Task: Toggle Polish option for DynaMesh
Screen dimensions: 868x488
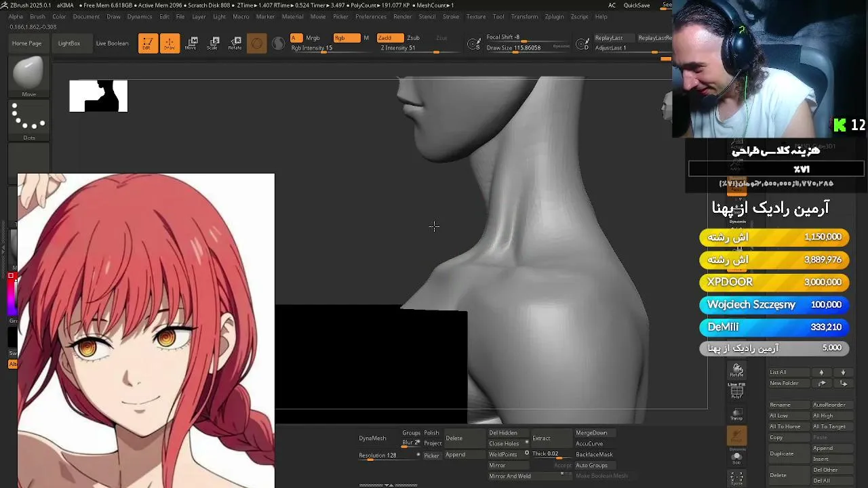Action: click(x=431, y=433)
